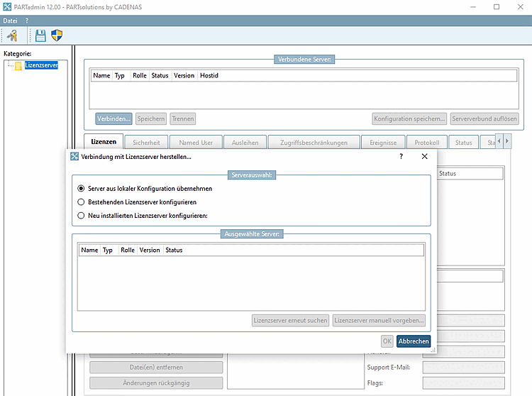Click Name column header in Ausgewählte Server
Viewport: 532px width, 396px height.
click(x=89, y=250)
